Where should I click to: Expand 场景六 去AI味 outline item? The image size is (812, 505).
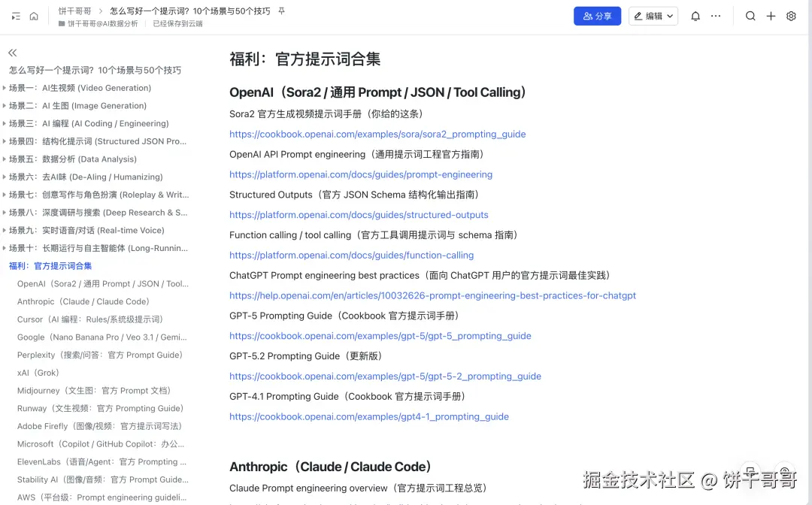(5, 177)
